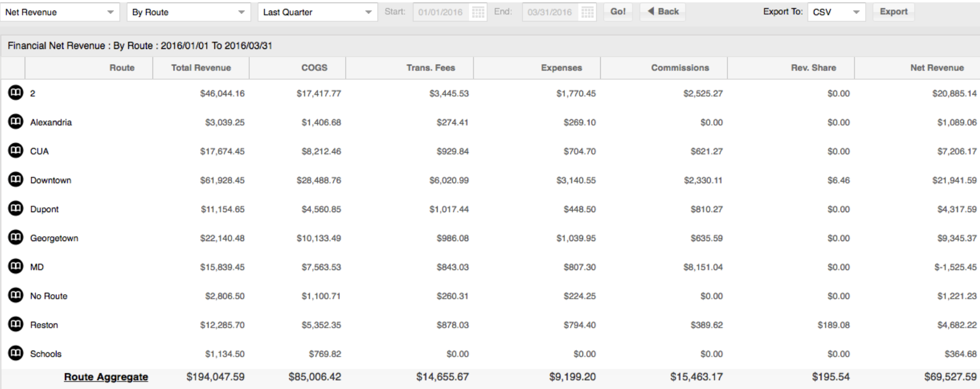The width and height of the screenshot is (980, 389).
Task: Click the Back button
Action: pyautogui.click(x=663, y=12)
